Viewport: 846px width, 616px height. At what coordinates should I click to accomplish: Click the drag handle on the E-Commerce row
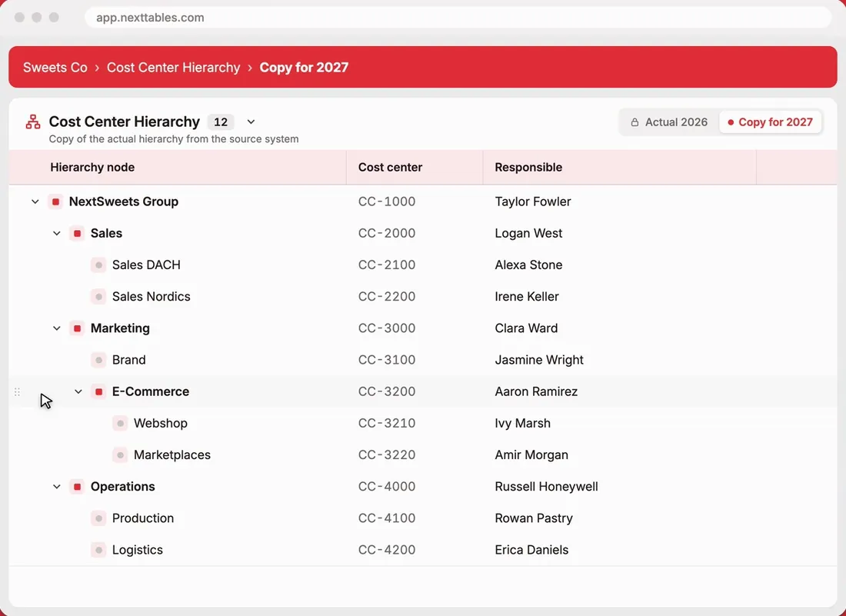pos(17,392)
